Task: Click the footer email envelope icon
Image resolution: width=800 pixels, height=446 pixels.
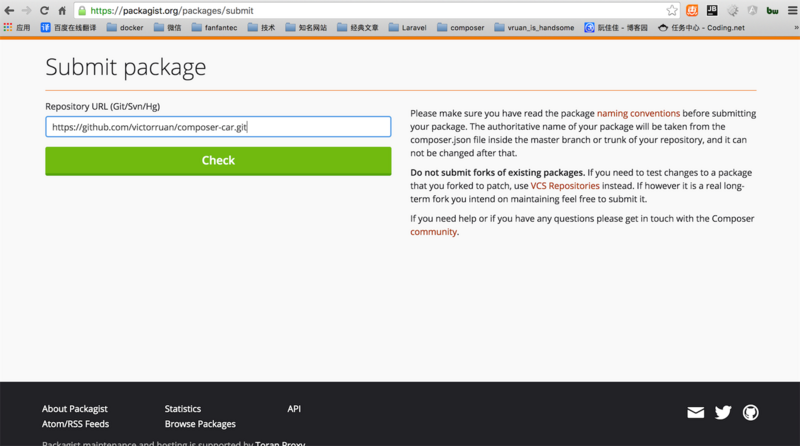Action: click(x=695, y=412)
